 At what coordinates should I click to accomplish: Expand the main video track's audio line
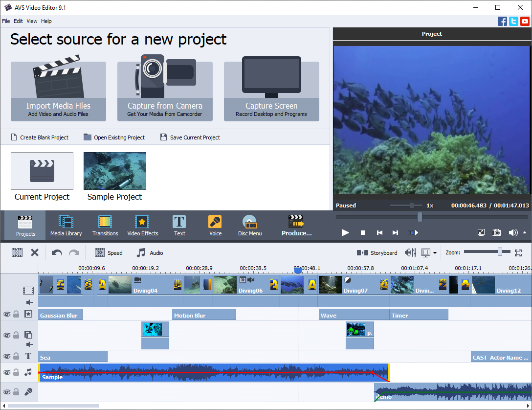tap(29, 302)
